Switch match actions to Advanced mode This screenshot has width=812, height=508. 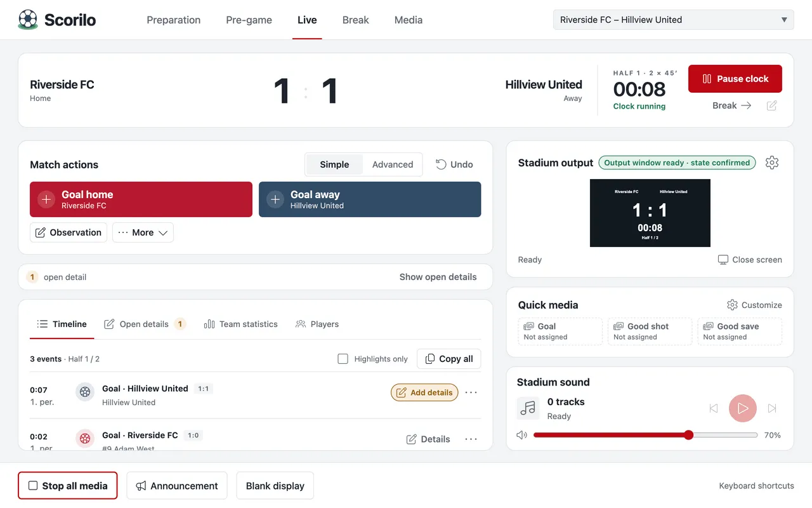click(x=393, y=164)
